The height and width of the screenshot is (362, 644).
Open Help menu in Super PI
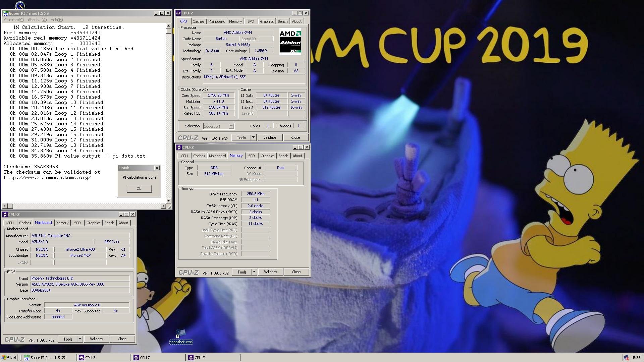[56, 20]
